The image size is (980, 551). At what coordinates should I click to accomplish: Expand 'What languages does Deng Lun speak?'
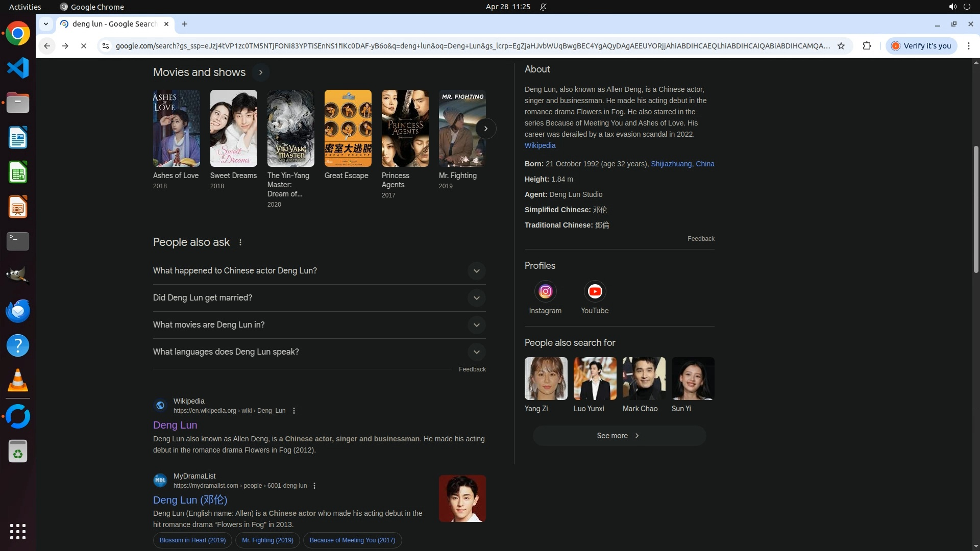[x=476, y=352]
